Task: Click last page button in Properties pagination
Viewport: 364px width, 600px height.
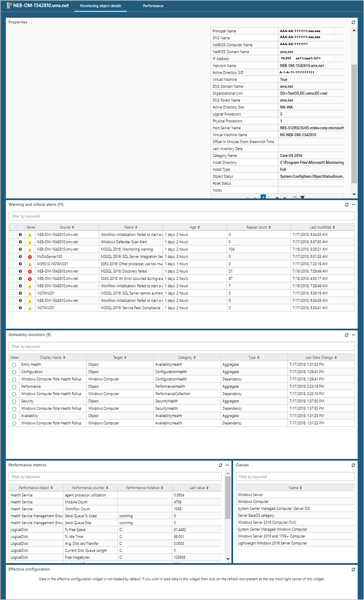Action: (284, 197)
